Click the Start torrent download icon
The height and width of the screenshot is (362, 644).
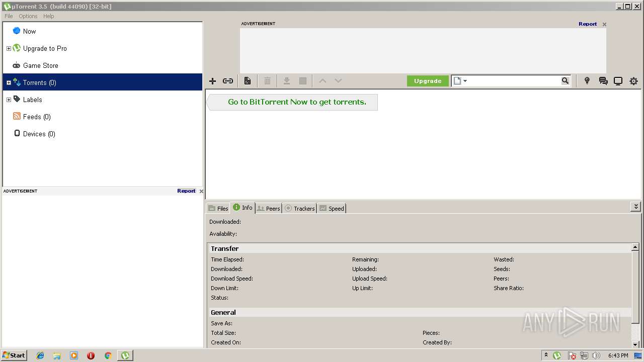point(287,81)
